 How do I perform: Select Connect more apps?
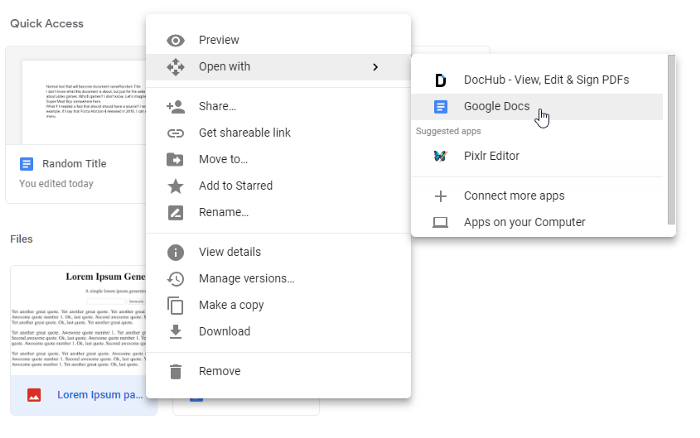pyautogui.click(x=537, y=196)
